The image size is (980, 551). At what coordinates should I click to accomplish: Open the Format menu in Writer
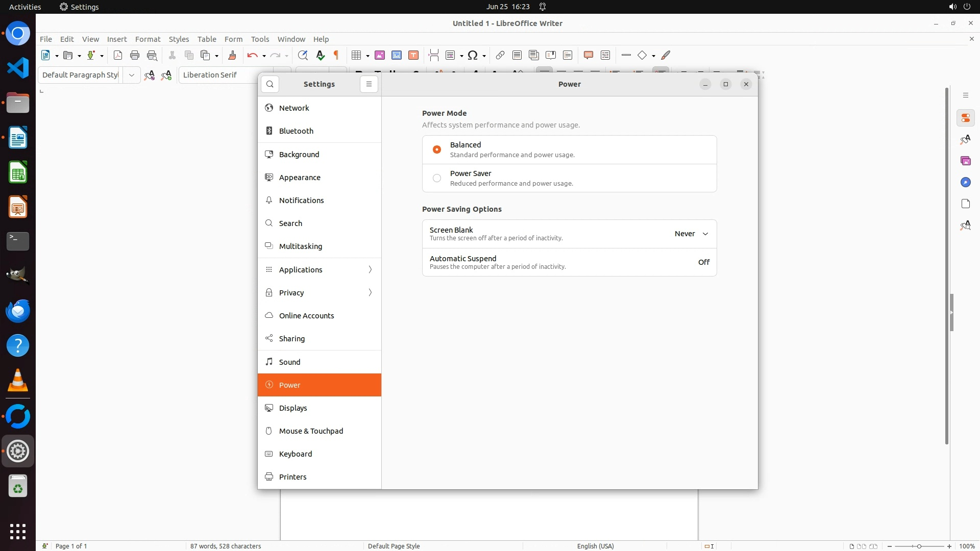click(x=148, y=39)
